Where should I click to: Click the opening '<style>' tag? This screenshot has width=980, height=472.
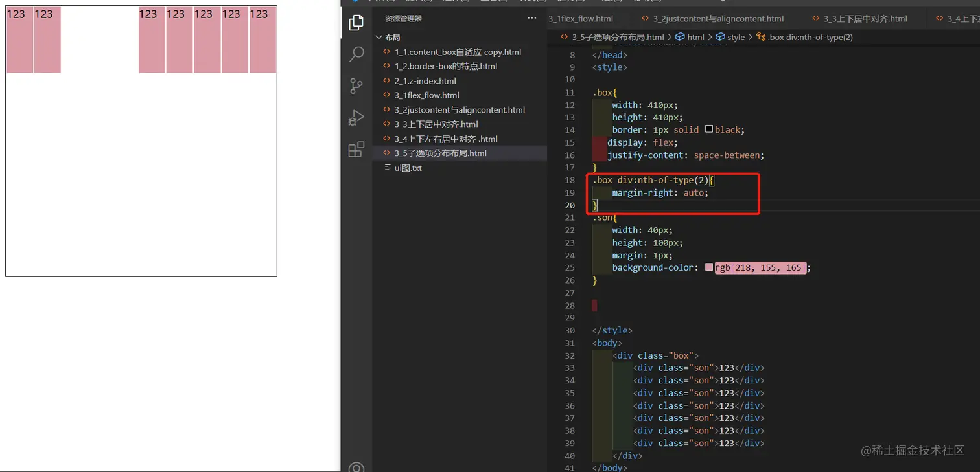click(x=610, y=67)
